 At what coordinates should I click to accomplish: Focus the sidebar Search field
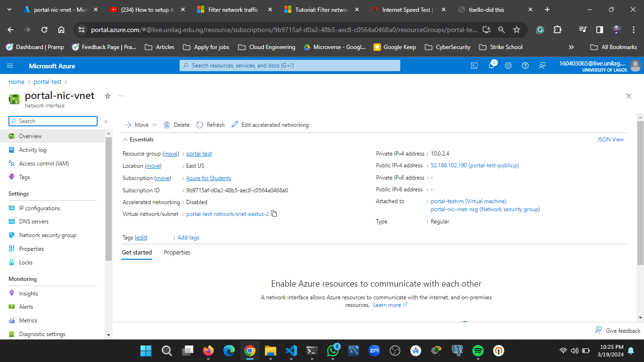pyautogui.click(x=53, y=121)
